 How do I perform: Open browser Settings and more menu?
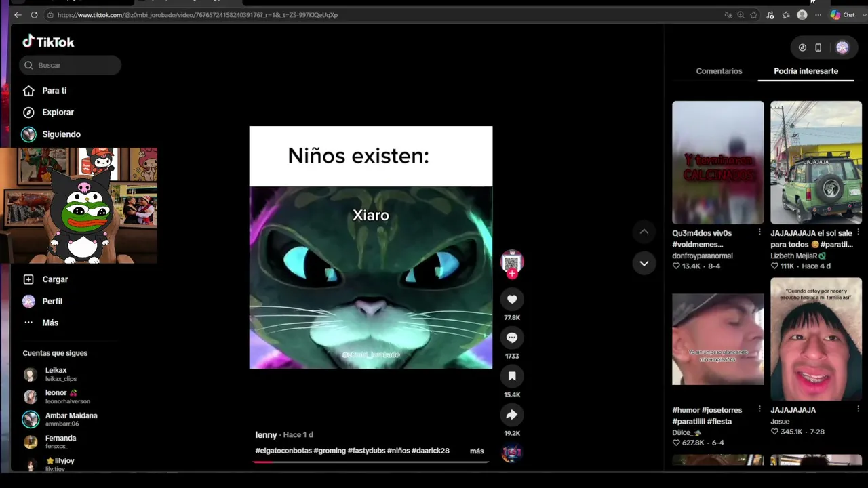pos(818,15)
